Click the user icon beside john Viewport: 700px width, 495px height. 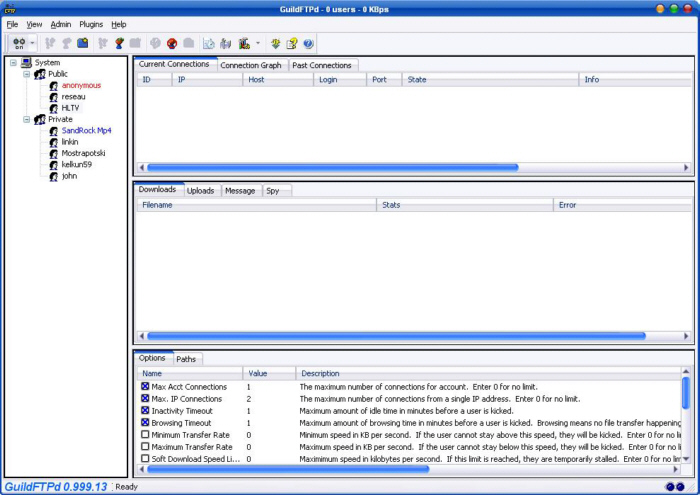pyautogui.click(x=54, y=176)
